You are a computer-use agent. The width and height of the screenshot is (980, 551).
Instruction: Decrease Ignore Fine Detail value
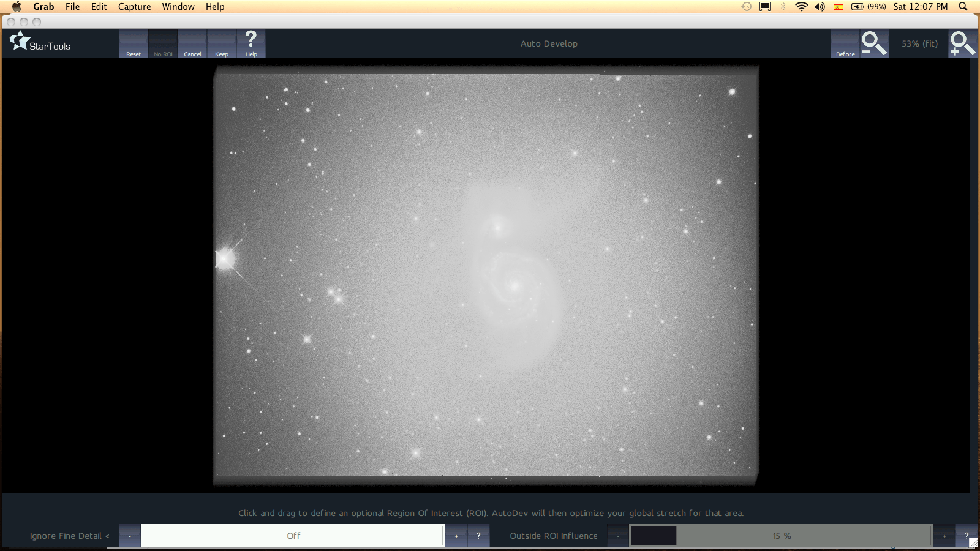coord(130,536)
